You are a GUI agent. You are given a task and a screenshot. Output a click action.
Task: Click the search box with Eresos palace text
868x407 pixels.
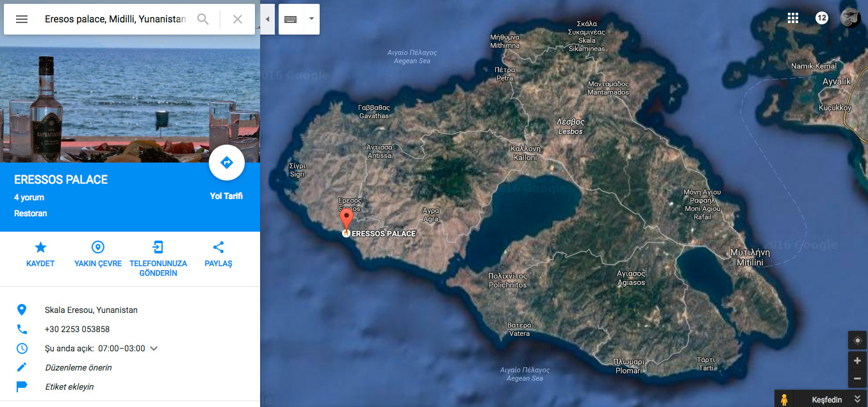coord(115,19)
